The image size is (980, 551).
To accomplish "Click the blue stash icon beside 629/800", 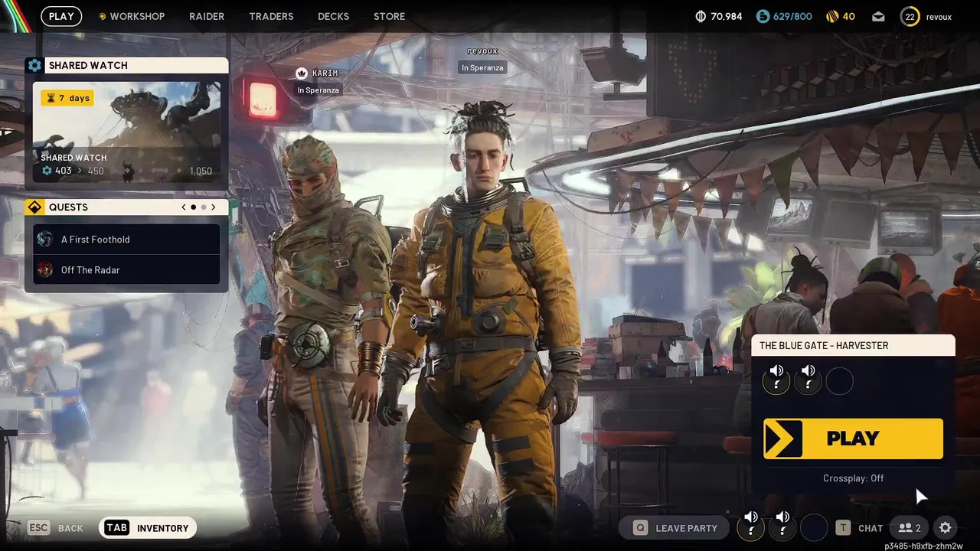I will coord(763,16).
